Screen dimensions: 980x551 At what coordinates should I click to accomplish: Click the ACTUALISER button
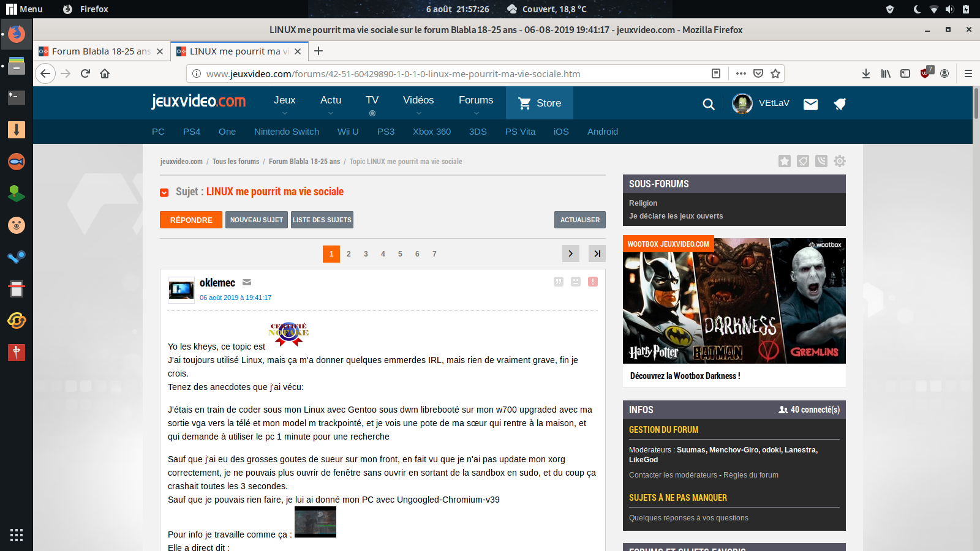click(x=579, y=220)
